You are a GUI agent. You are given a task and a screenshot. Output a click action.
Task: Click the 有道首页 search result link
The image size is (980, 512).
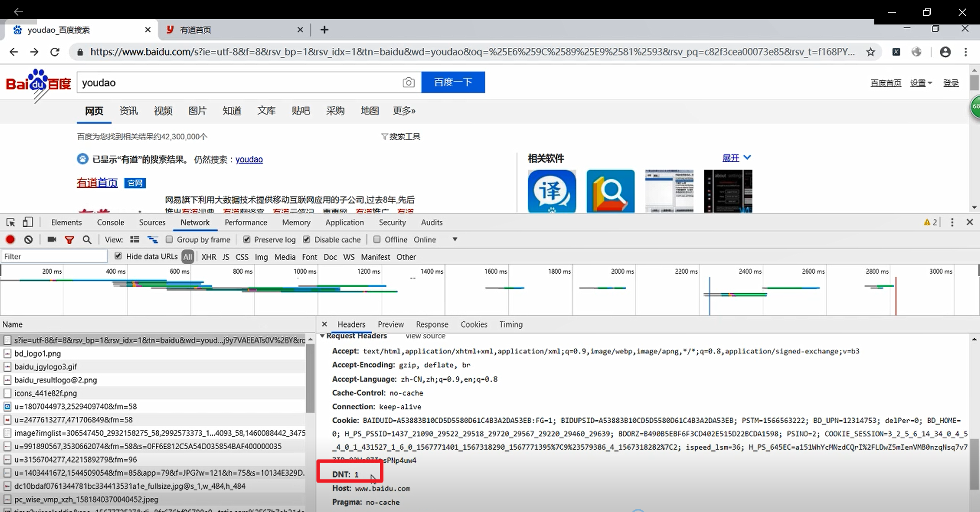pyautogui.click(x=97, y=183)
